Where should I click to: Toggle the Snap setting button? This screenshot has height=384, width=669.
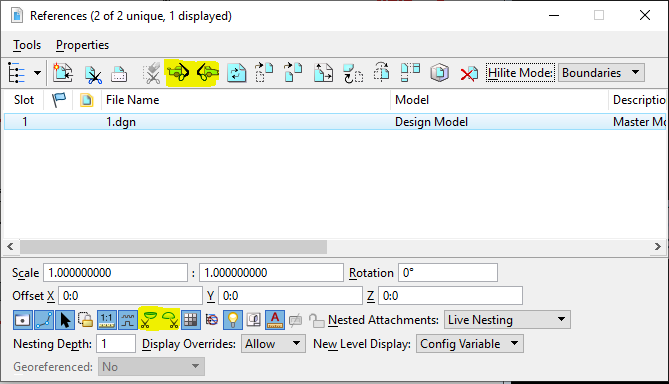tap(44, 320)
